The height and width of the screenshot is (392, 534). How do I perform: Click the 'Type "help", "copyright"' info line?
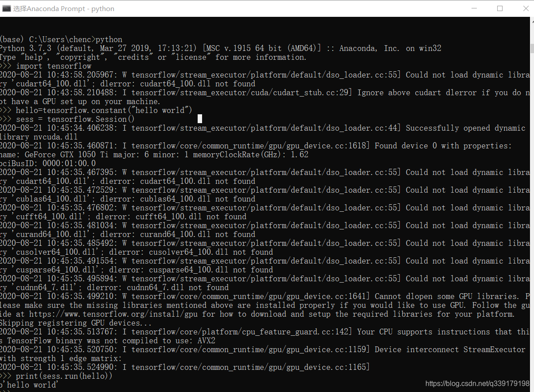153,57
